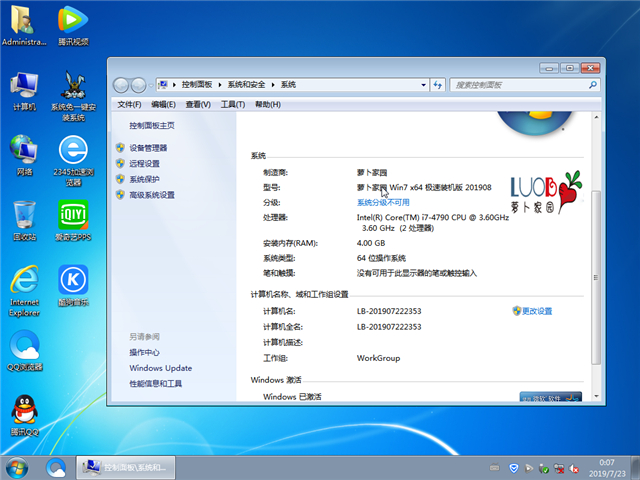Open 高级系统设置 from sidebar
Image resolution: width=640 pixels, height=480 pixels.
click(152, 195)
